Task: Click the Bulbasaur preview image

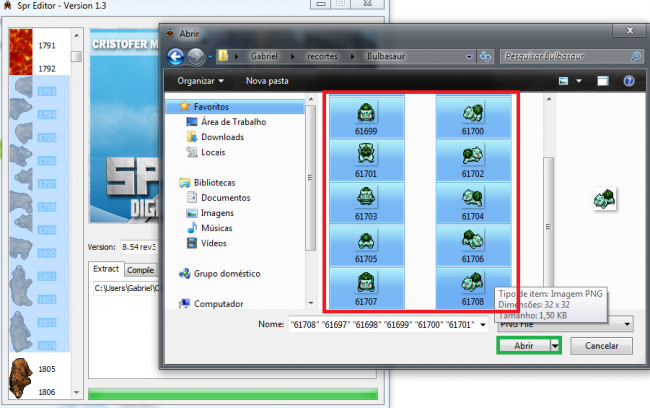Action: tap(604, 199)
